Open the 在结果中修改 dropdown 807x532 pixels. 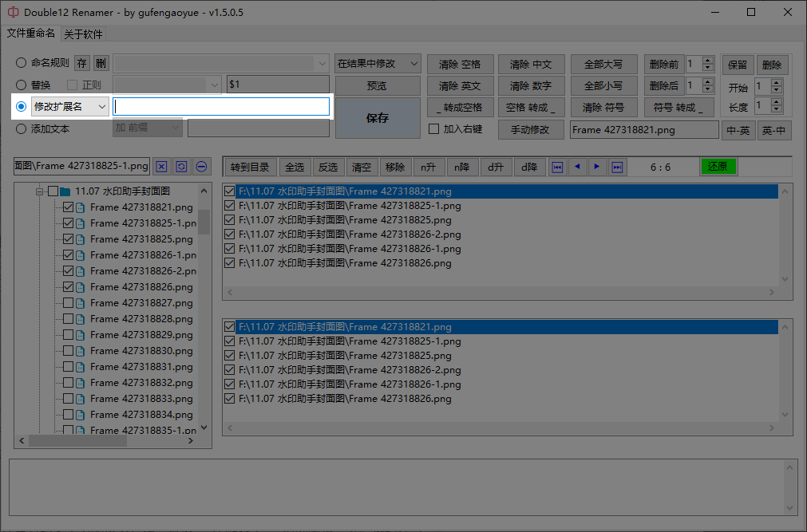[378, 64]
